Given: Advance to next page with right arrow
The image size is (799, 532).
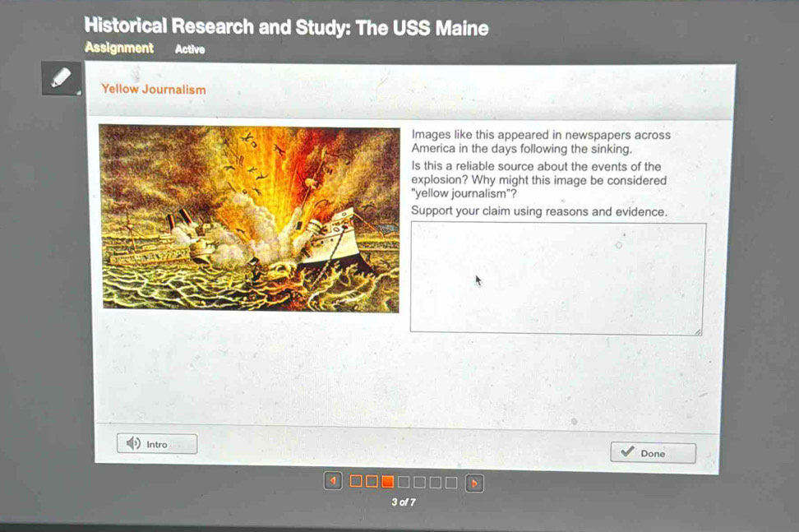Looking at the screenshot, I should coord(474,483).
